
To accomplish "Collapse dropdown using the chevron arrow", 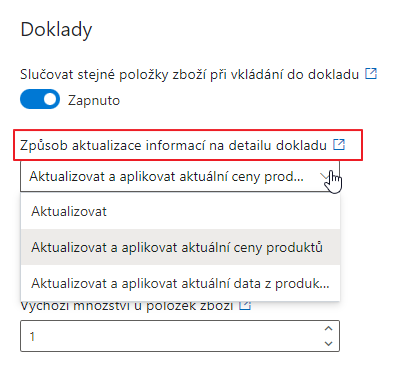I will [x=324, y=176].
